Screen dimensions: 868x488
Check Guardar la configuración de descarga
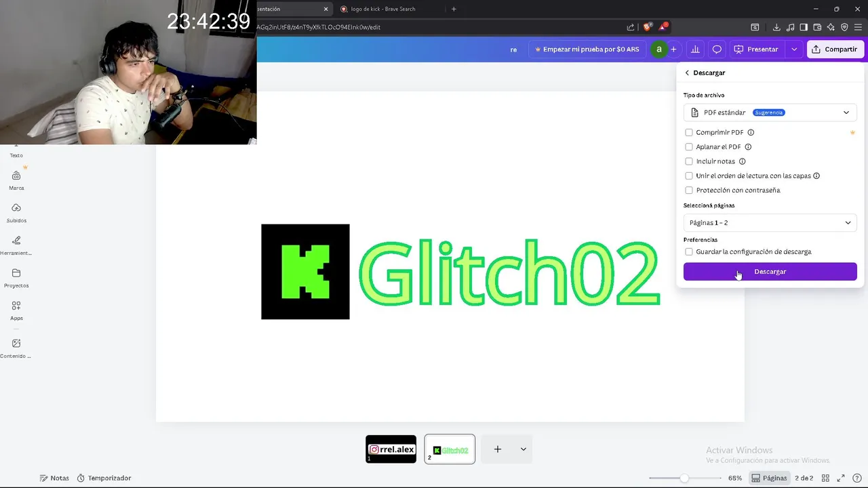coord(689,251)
